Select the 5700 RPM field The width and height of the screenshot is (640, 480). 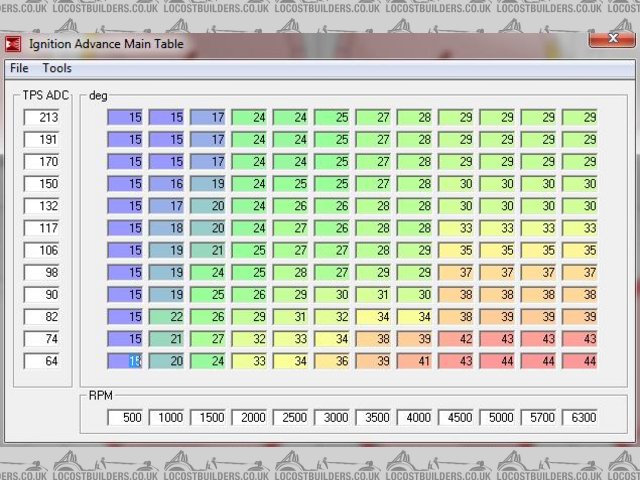(539, 416)
